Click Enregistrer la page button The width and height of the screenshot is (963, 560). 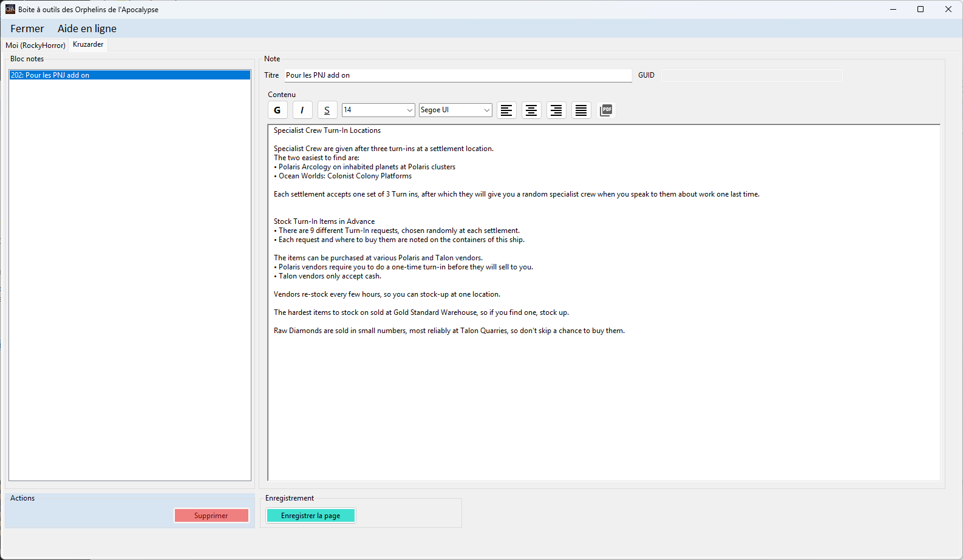click(x=310, y=516)
